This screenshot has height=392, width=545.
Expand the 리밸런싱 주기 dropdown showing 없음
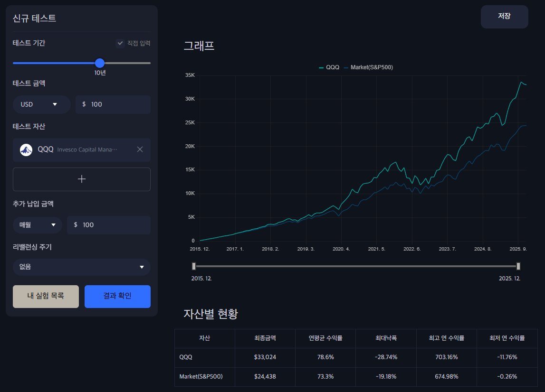click(82, 267)
